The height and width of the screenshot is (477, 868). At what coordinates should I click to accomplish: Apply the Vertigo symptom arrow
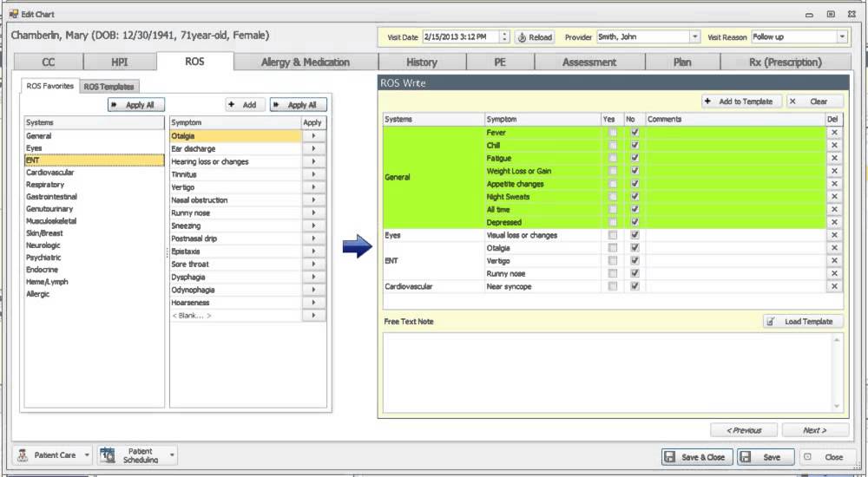pos(313,187)
